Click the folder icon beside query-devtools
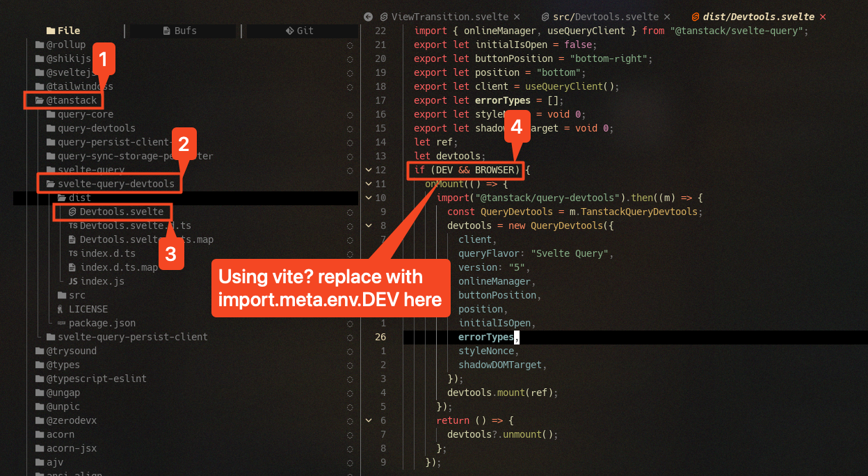 [51, 128]
